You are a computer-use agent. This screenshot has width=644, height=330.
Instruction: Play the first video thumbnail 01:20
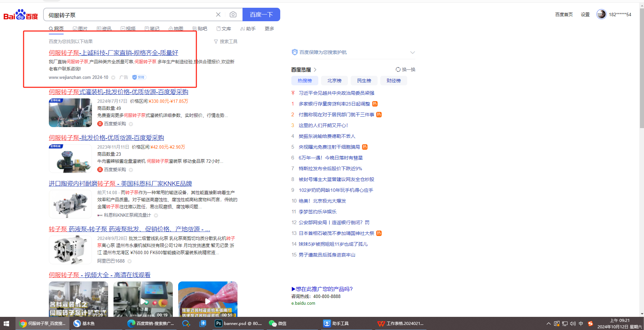click(x=78, y=300)
